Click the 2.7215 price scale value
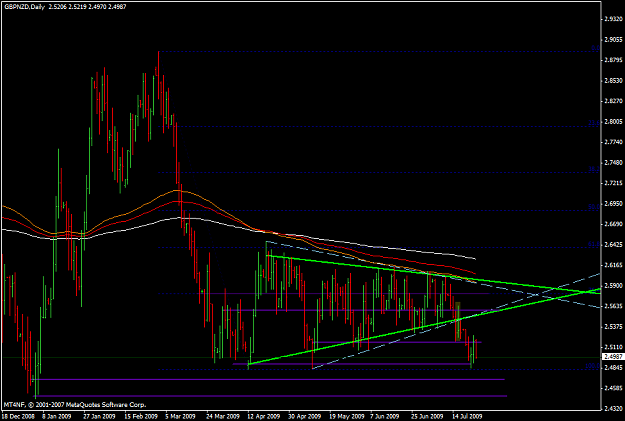 coord(613,183)
